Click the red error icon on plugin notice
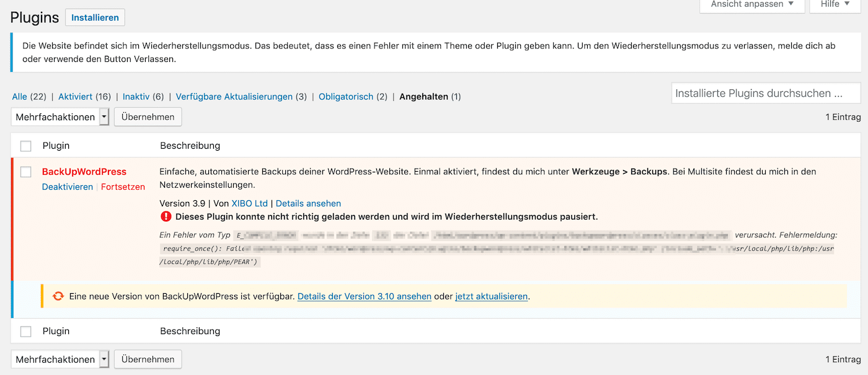Viewport: 868px width, 375px height. coord(166,216)
